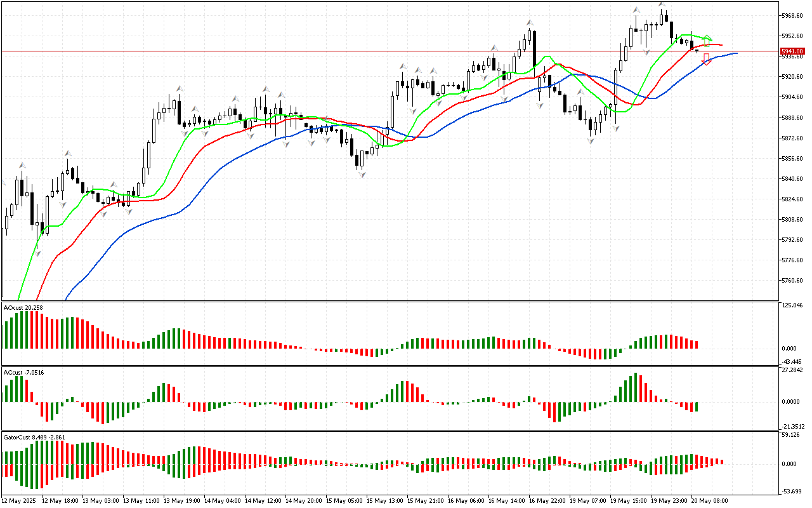Click the ACcust -7.0516 indicator label
Screen dimensions: 812x508
(x=24, y=372)
